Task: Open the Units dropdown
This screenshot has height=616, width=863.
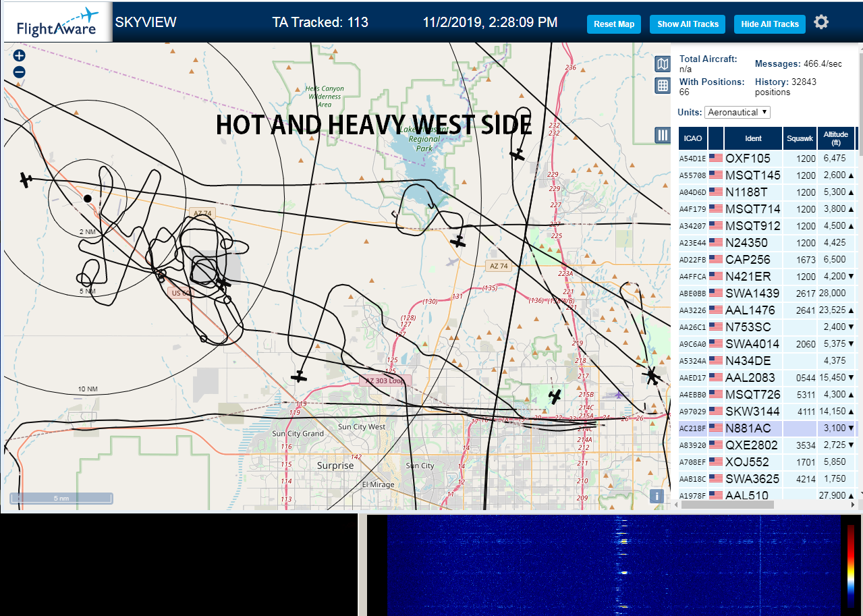Action: (737, 112)
